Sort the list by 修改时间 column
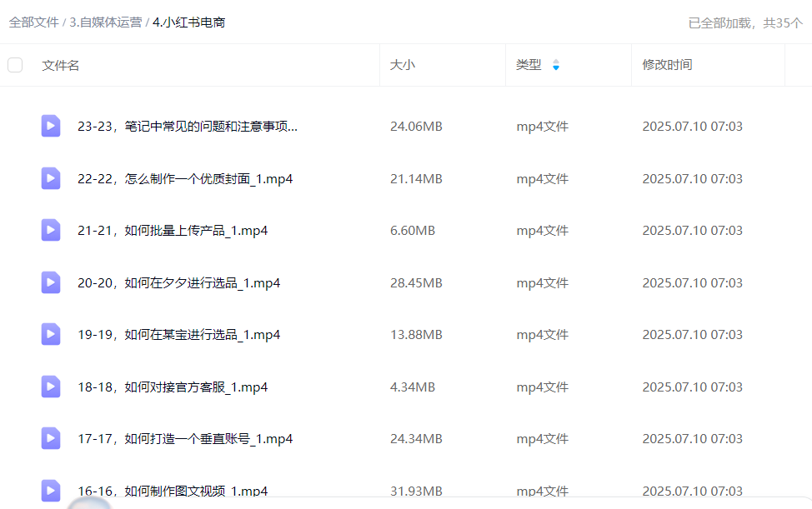Image resolution: width=812 pixels, height=509 pixels. point(667,65)
